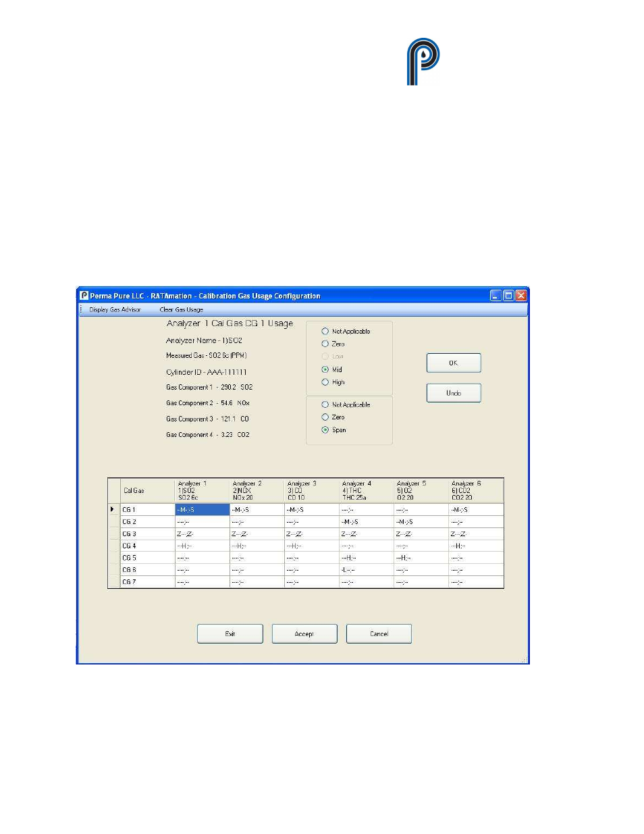
Task: Close the Calibration Gas Usage window
Action: tap(520, 295)
